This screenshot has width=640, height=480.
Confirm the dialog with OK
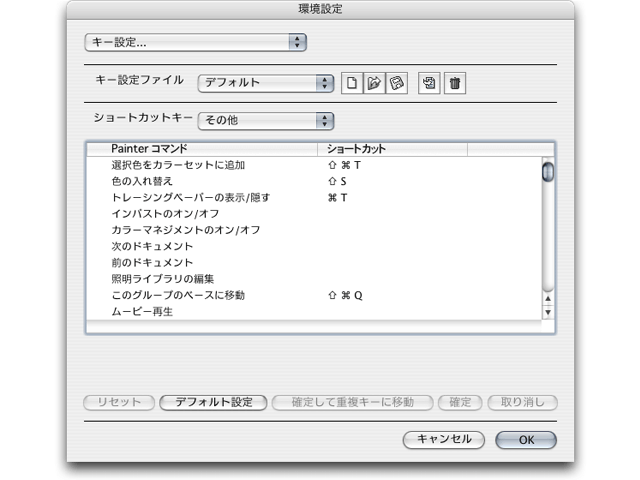pos(525,439)
